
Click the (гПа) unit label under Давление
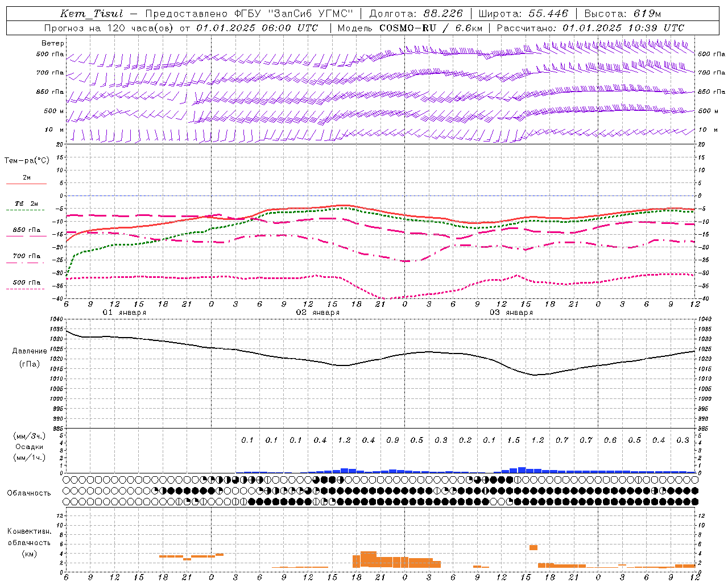pos(28,364)
